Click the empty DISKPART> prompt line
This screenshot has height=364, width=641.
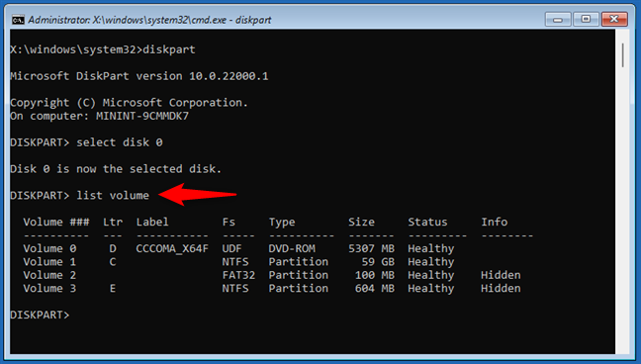[x=40, y=315]
